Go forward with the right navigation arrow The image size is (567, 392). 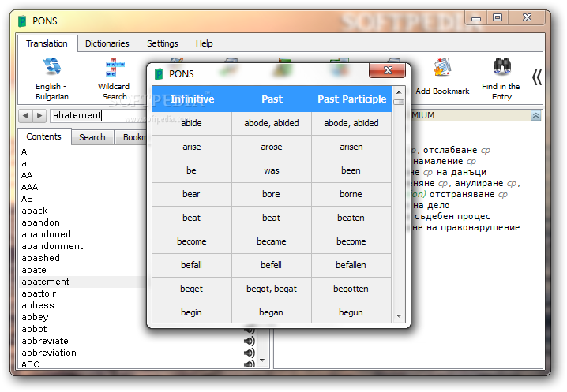39,116
